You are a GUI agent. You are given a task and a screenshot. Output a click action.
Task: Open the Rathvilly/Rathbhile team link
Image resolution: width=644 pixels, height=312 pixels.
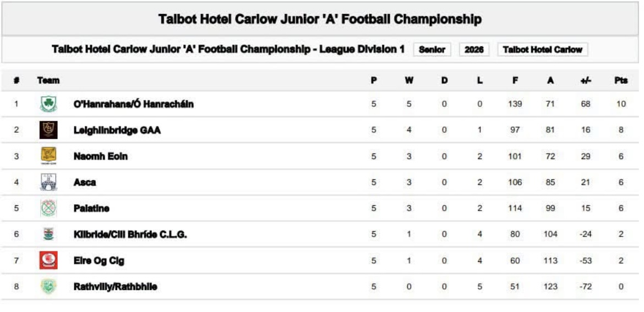[115, 287]
